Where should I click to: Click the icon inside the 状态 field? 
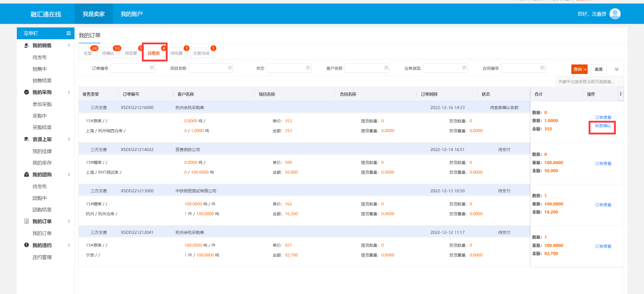tap(308, 68)
